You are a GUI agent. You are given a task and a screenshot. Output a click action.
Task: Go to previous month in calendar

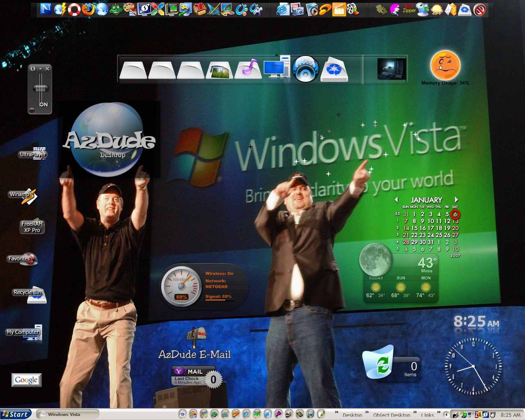(x=396, y=200)
